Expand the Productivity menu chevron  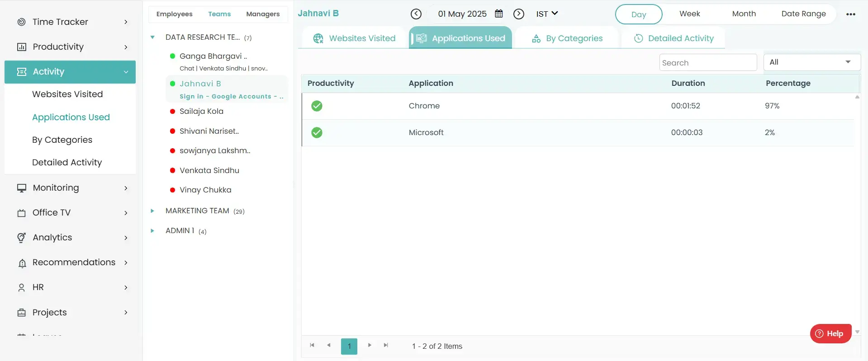[126, 47]
